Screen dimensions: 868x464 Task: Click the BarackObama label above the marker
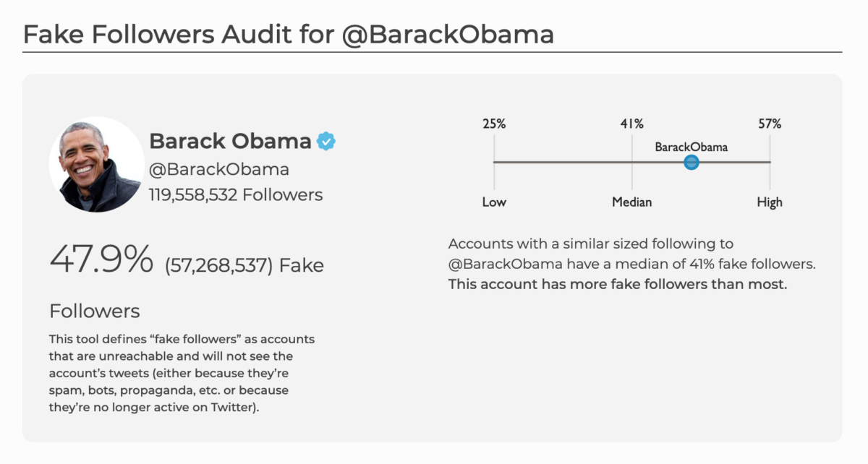coord(691,147)
